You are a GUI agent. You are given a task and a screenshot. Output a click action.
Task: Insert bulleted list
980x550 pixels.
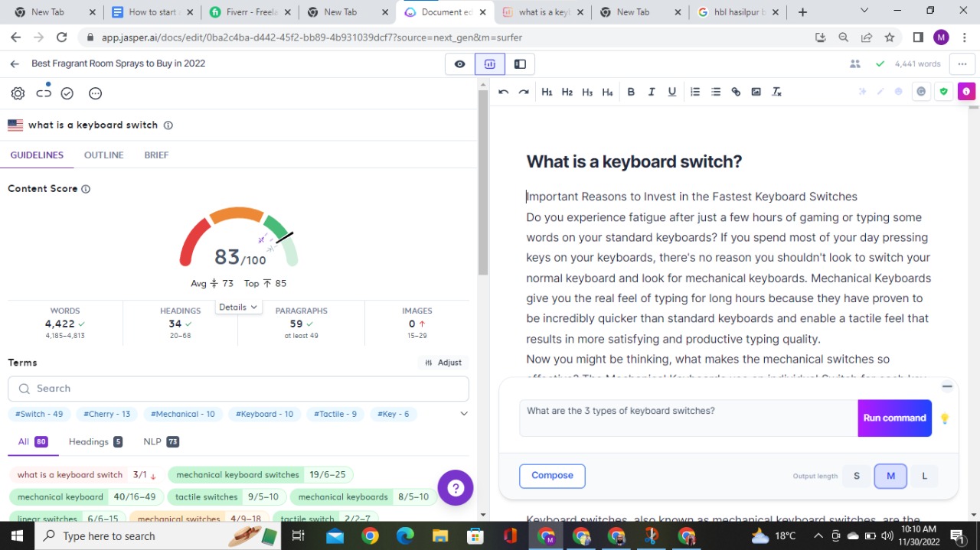click(x=716, y=92)
